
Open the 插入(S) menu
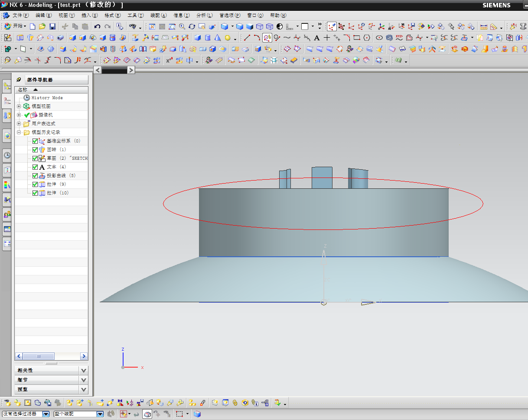point(88,15)
